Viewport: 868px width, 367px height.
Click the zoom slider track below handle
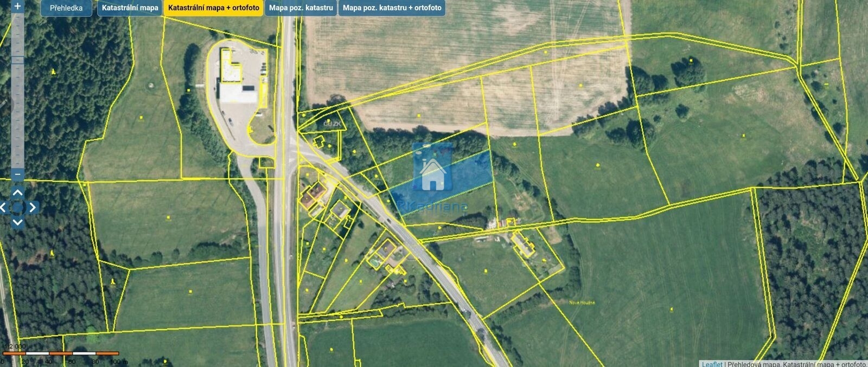pyautogui.click(x=17, y=119)
